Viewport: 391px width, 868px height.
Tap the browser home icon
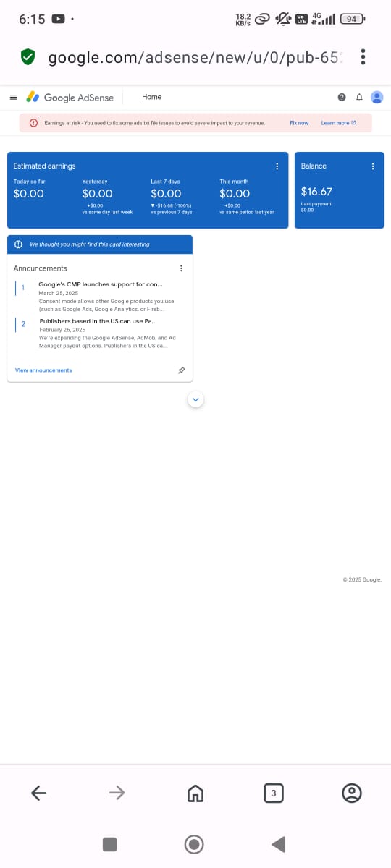coord(195,793)
